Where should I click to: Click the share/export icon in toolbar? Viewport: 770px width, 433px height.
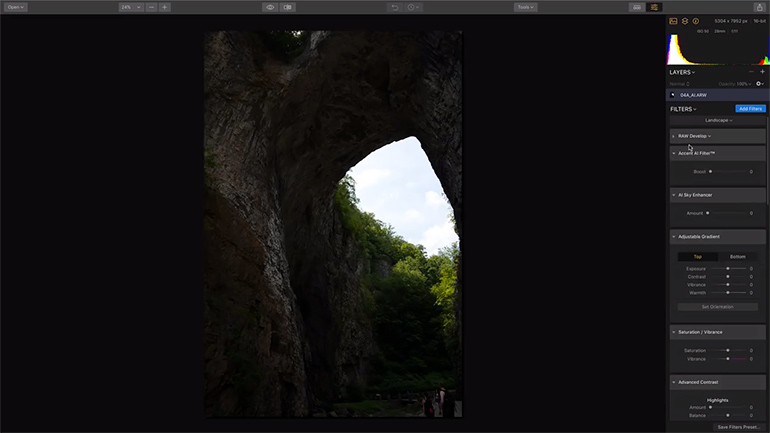pos(759,7)
